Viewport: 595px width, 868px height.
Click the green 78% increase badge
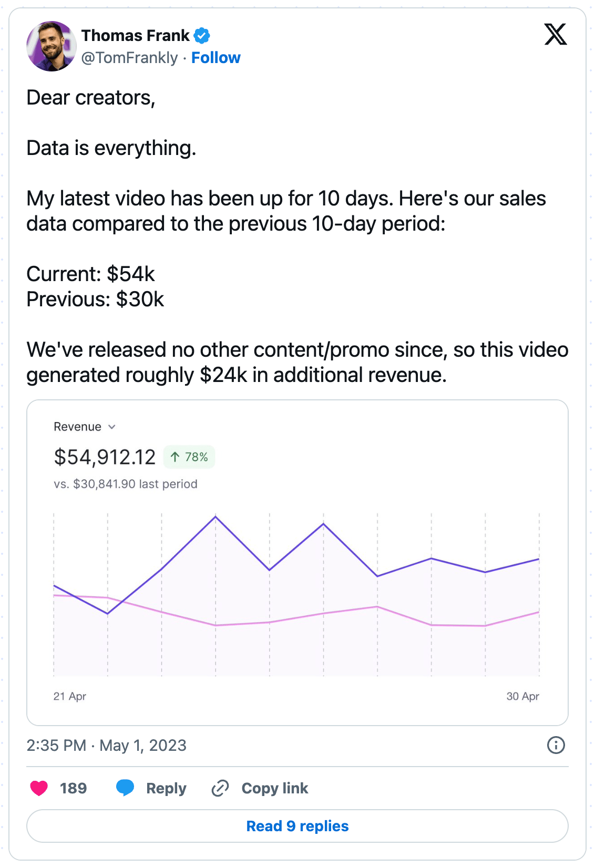[x=189, y=457]
